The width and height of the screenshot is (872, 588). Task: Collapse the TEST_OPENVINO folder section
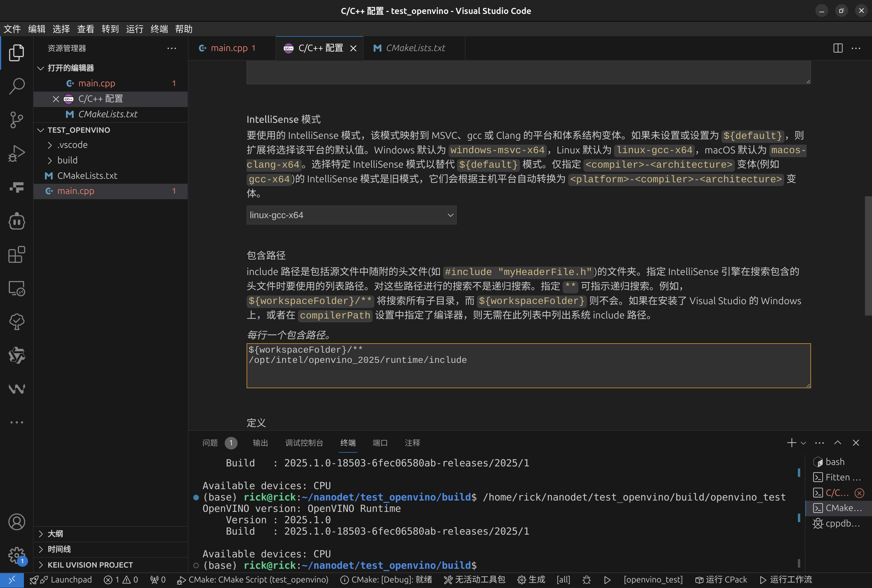coord(111,130)
